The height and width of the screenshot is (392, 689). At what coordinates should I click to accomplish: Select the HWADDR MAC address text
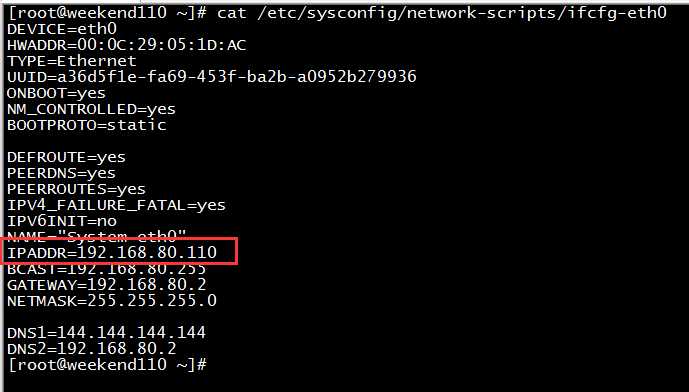(x=162, y=45)
